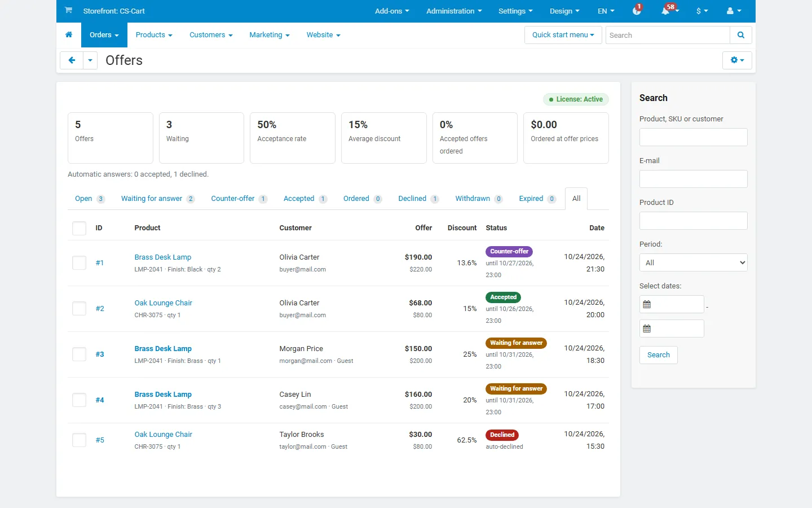
Task: Open the currency dollar dropdown
Action: (702, 11)
